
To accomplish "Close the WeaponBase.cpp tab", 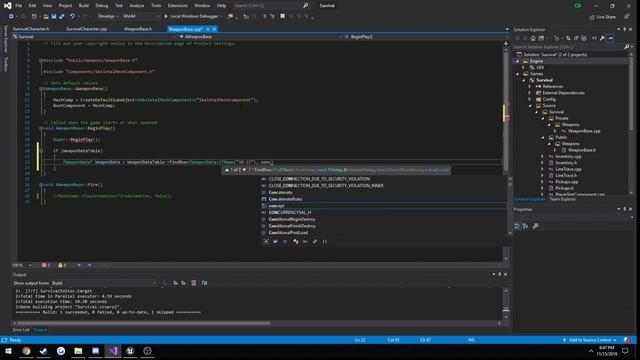I will (x=214, y=29).
